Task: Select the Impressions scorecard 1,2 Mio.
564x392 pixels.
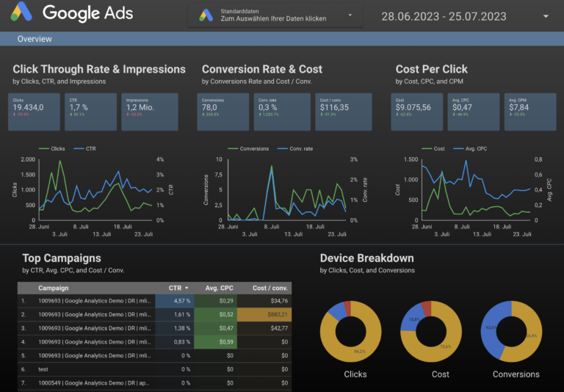Action: [150, 112]
